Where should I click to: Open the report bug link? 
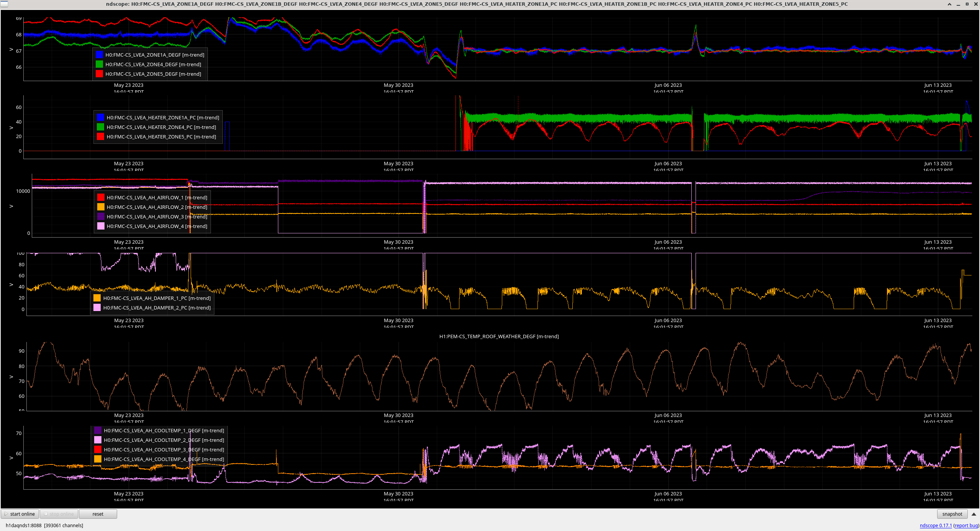tap(966, 525)
